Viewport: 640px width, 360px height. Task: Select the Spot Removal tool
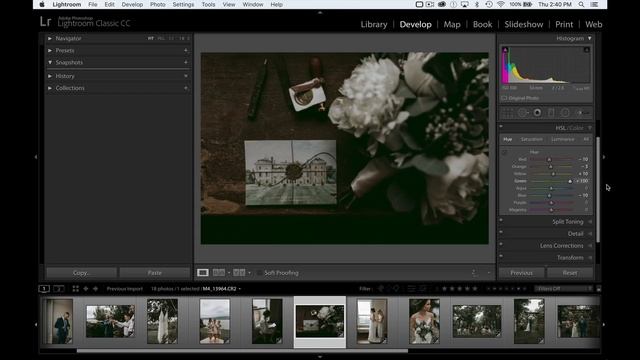coord(522,113)
